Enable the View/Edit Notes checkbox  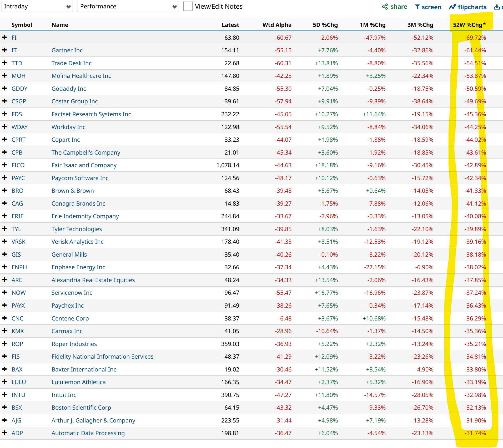click(x=188, y=6)
